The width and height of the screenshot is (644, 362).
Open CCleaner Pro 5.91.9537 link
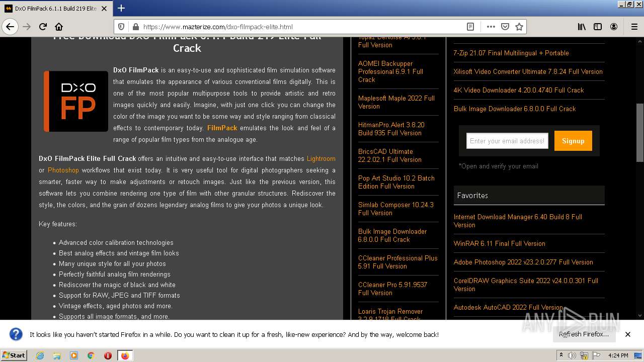tap(392, 289)
